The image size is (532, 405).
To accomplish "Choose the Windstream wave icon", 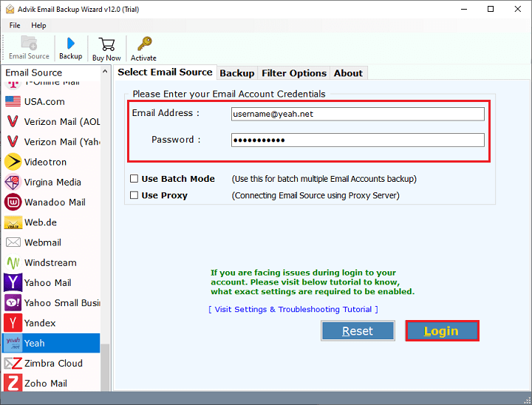I will [13, 263].
